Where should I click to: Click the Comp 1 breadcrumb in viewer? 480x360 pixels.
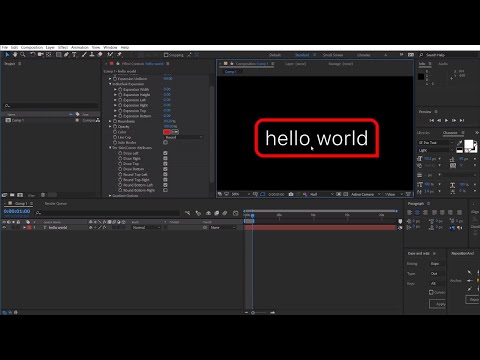click(x=230, y=72)
